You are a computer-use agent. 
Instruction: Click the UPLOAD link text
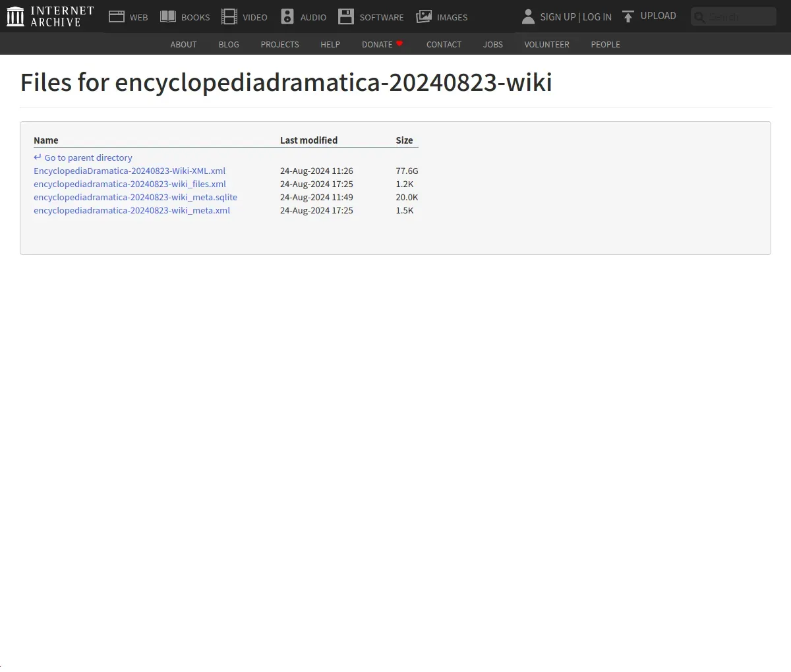coord(659,16)
